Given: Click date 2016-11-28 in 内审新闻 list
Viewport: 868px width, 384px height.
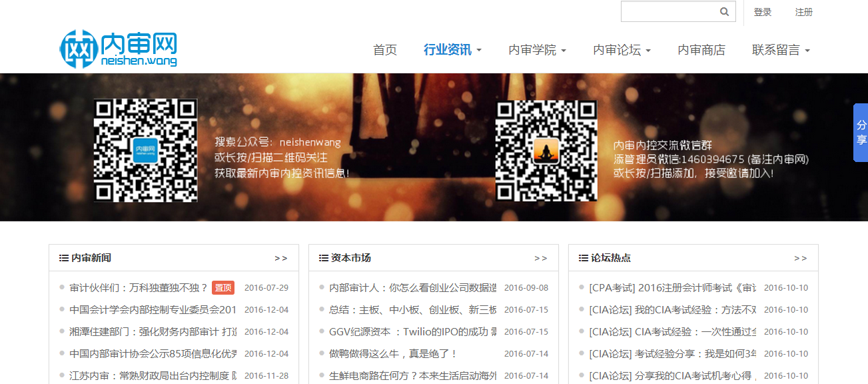Looking at the screenshot, I should point(266,376).
